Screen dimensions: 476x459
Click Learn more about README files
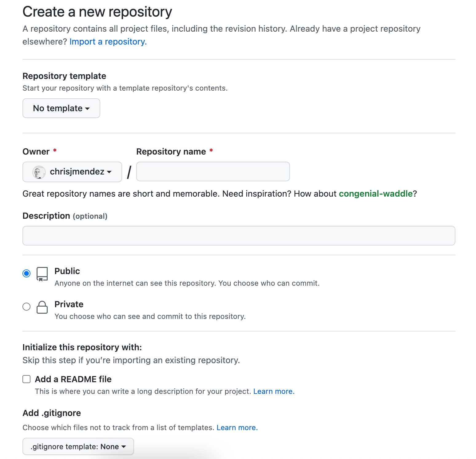(273, 391)
